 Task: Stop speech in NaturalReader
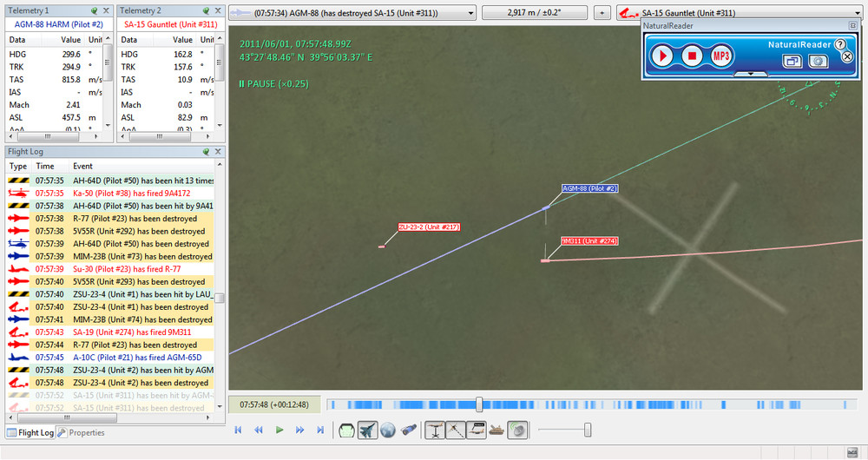[692, 56]
